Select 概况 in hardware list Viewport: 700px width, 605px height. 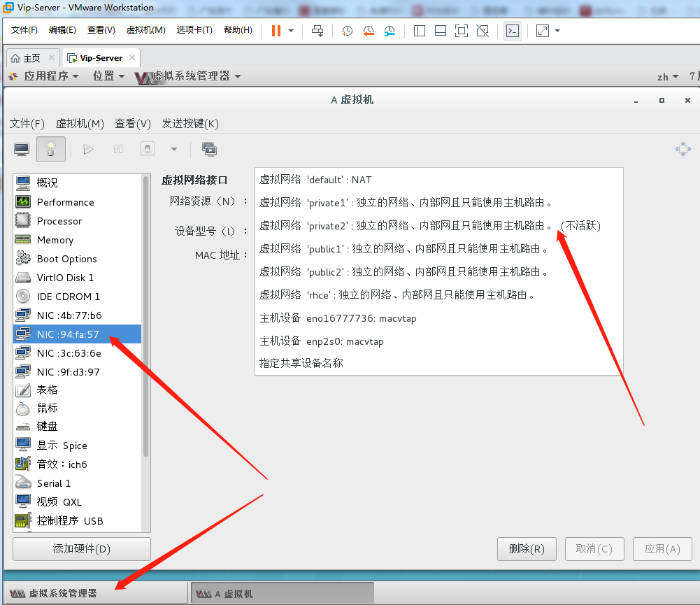point(78,183)
